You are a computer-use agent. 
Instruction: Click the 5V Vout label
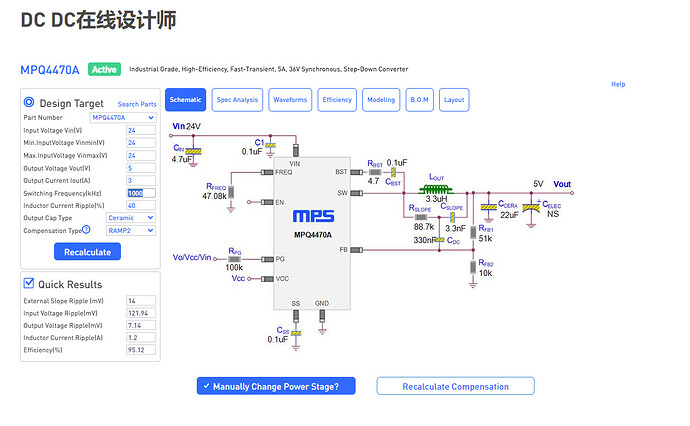(552, 184)
